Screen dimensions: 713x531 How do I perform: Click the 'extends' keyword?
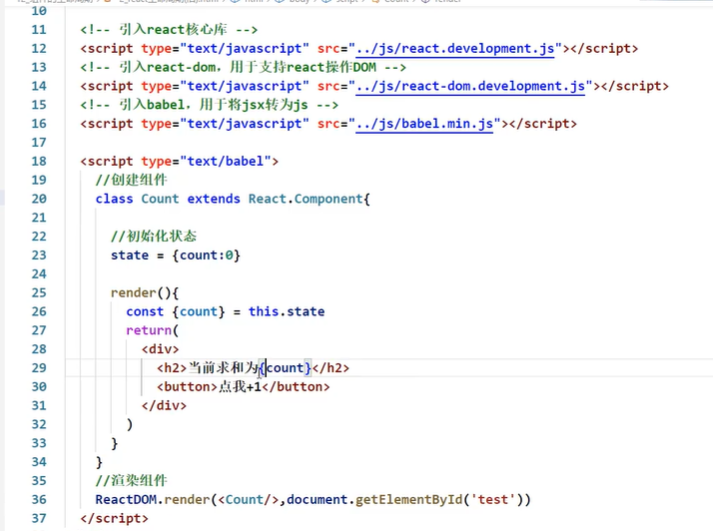(214, 199)
